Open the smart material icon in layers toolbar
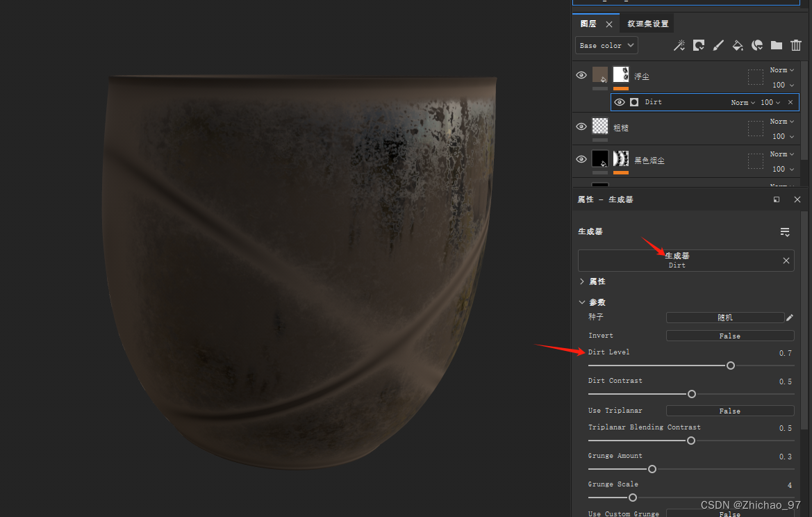This screenshot has width=812, height=517. pyautogui.click(x=757, y=46)
